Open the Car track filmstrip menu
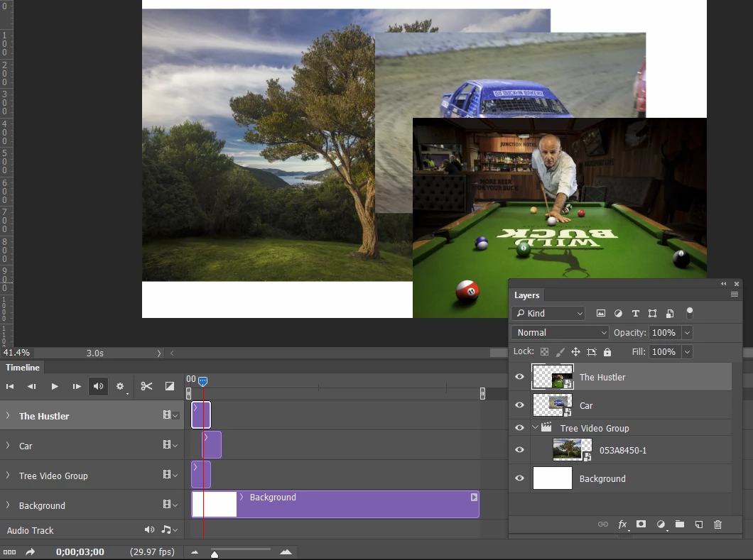This screenshot has height=560, width=753. [170, 445]
